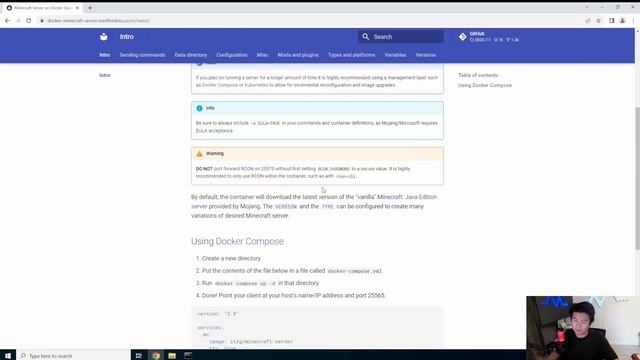Click the webcam video overlay
Screen dimensions: 640x360
(x=583, y=328)
